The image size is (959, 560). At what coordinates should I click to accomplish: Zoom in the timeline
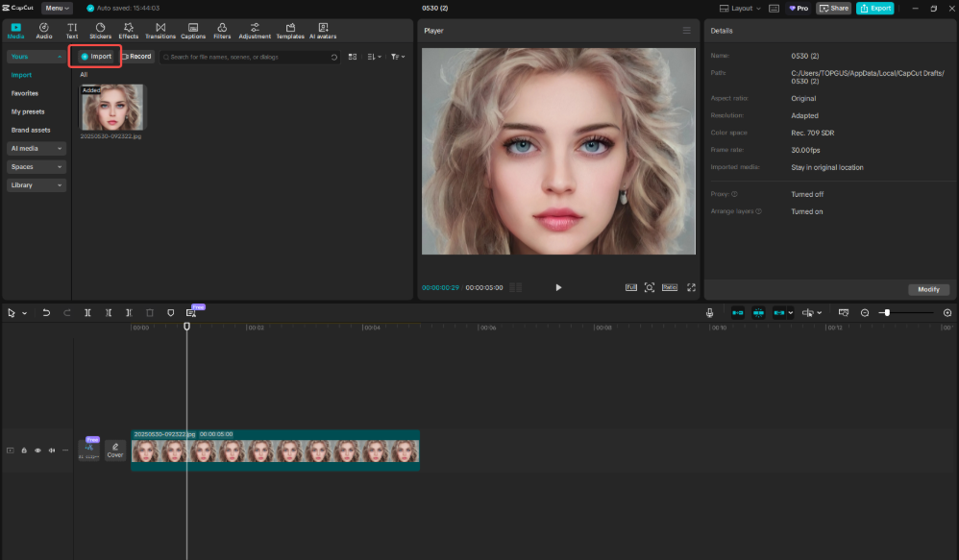click(x=947, y=313)
